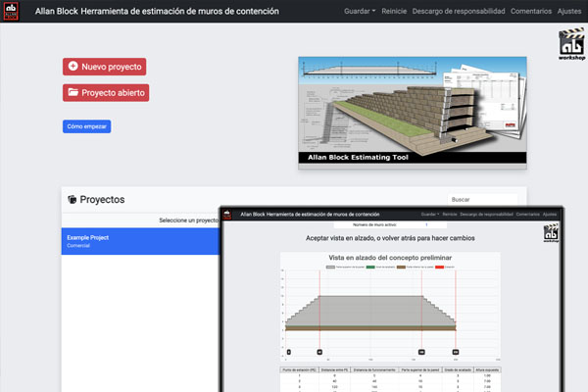
Task: Open the Guardar dropdown in the inset preview
Action: (x=430, y=215)
